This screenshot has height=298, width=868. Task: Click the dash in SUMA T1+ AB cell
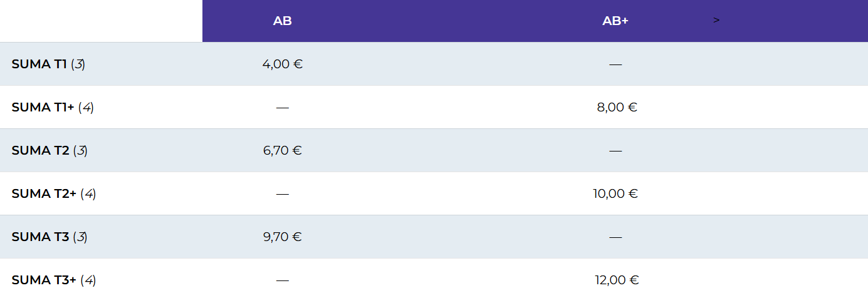click(283, 108)
